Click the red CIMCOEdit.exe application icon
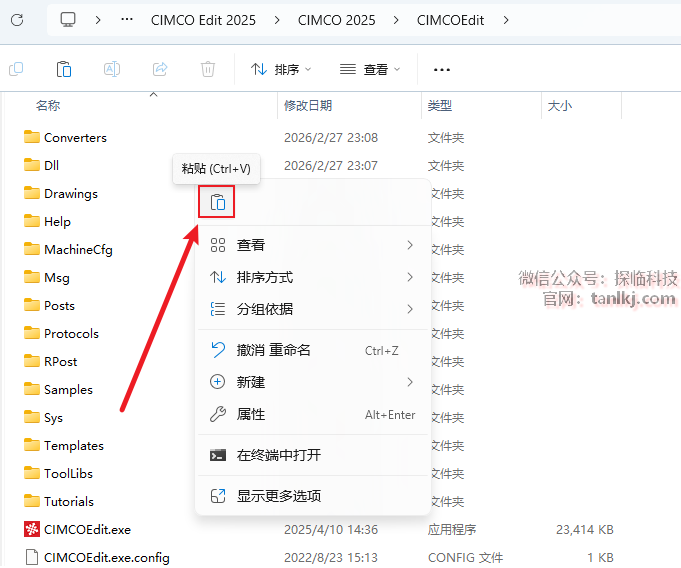The height and width of the screenshot is (568, 681). 32,529
